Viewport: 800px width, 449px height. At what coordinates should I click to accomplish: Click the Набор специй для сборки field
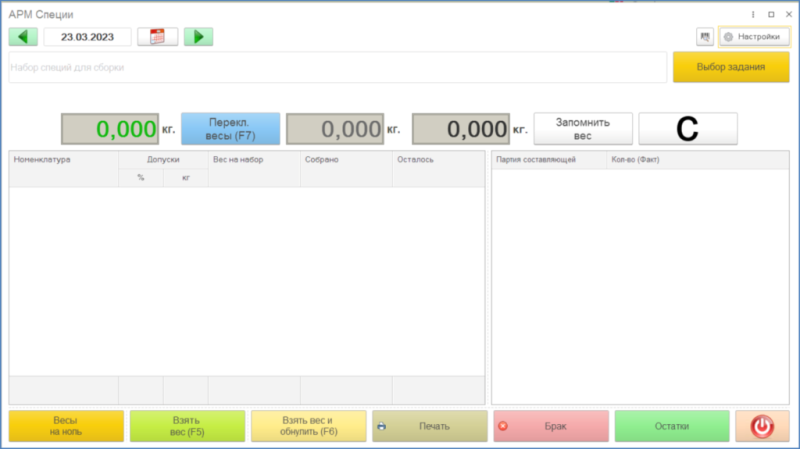(x=338, y=67)
